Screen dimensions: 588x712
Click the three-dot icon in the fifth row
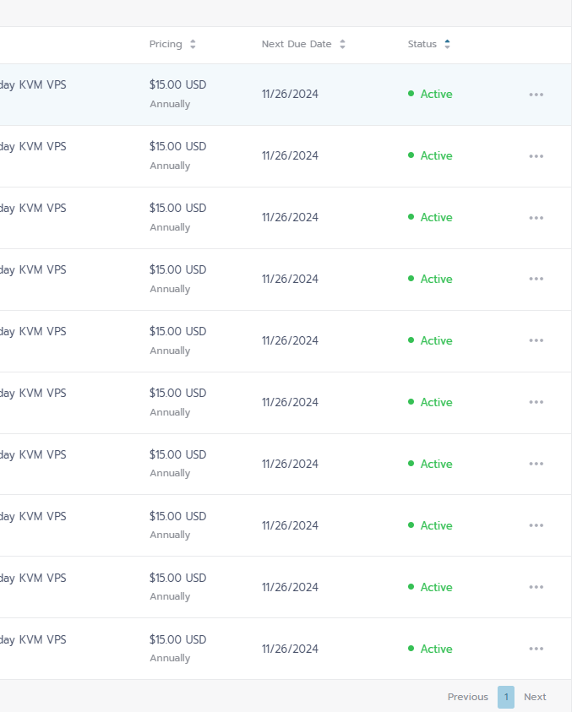point(536,341)
